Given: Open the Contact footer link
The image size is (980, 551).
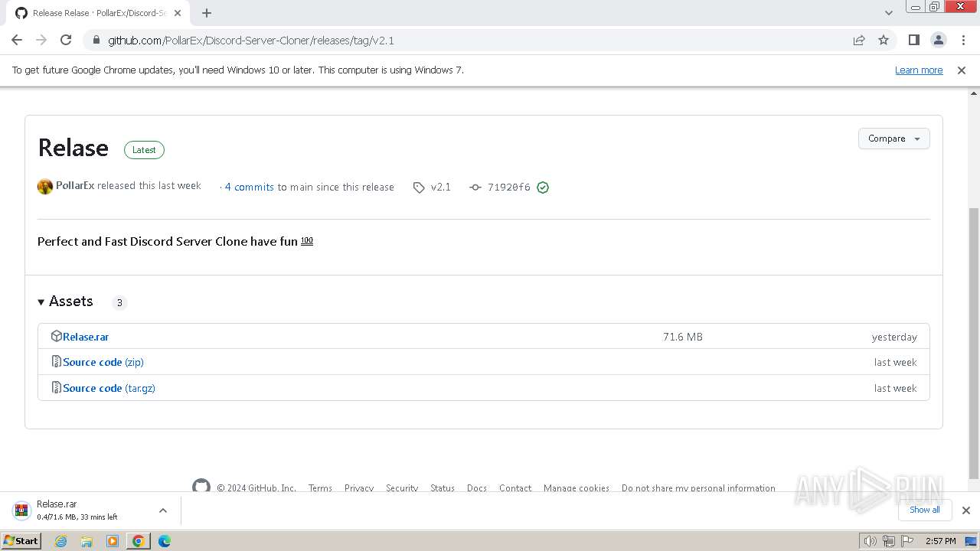Looking at the screenshot, I should pos(515,488).
